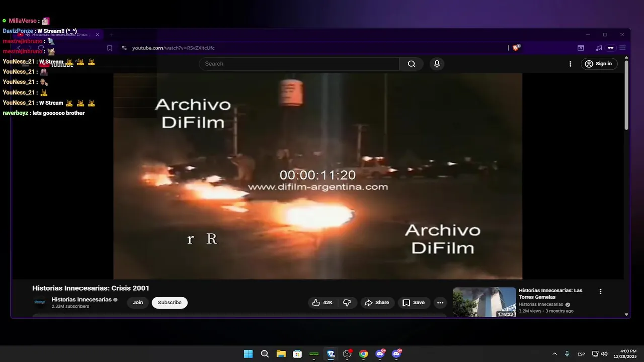Subscribe to Historias Innecesarias

pos(170,303)
